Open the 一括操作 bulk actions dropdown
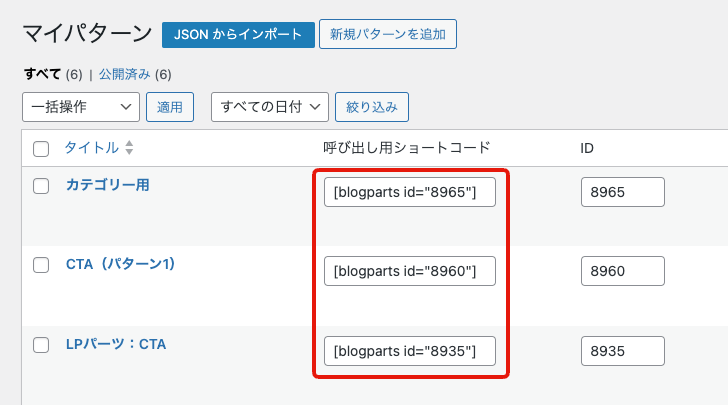728x405 pixels. coord(80,107)
